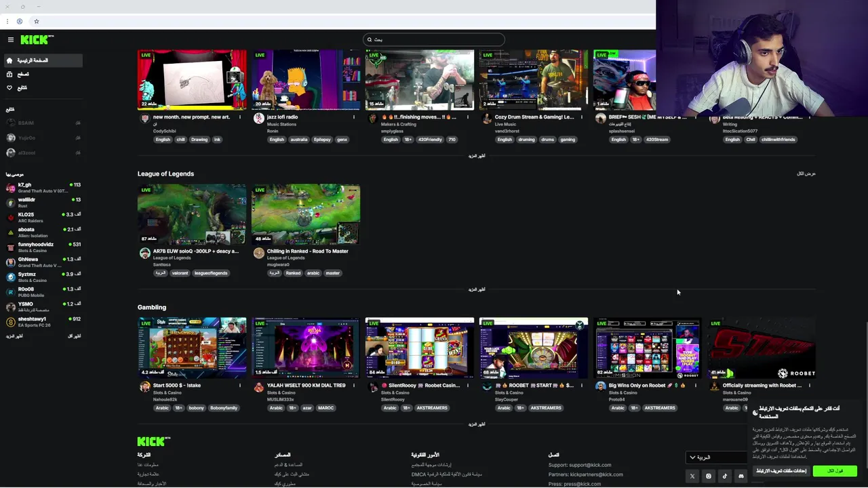Open options menu for Big Wins Only
868x488 pixels.
(695, 386)
